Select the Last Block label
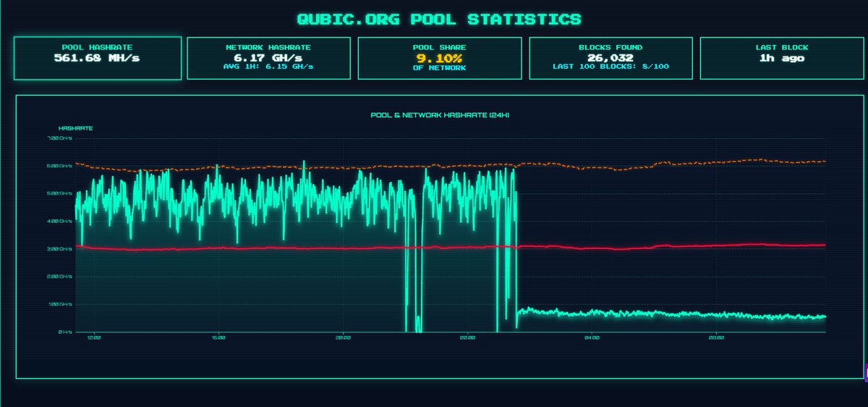Viewport: 868px width, 407px height. 781,47
